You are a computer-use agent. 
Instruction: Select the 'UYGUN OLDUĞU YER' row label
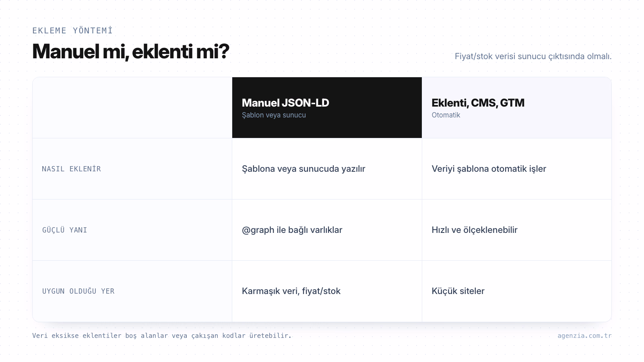pyautogui.click(x=78, y=291)
